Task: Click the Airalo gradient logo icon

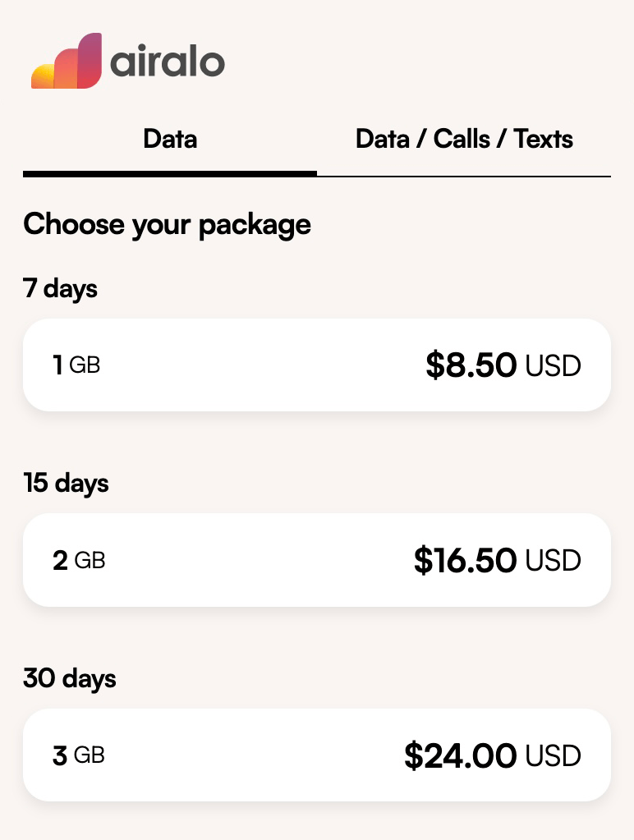Action: [67, 62]
